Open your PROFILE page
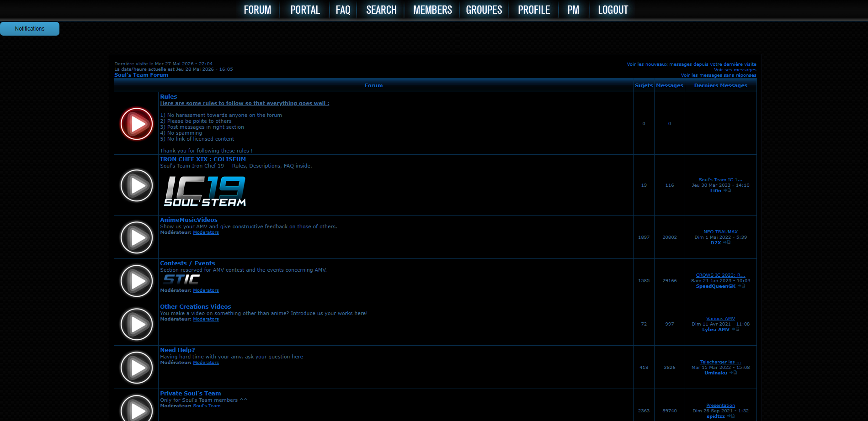 (534, 10)
